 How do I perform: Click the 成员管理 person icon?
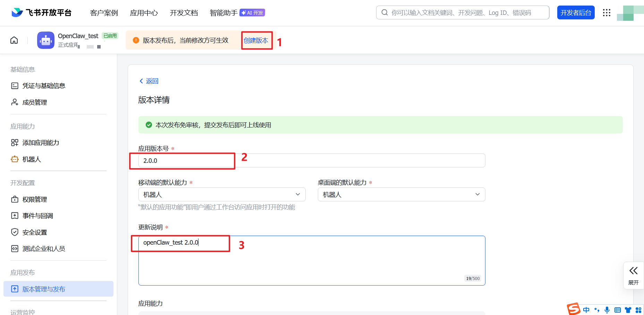pyautogui.click(x=15, y=102)
